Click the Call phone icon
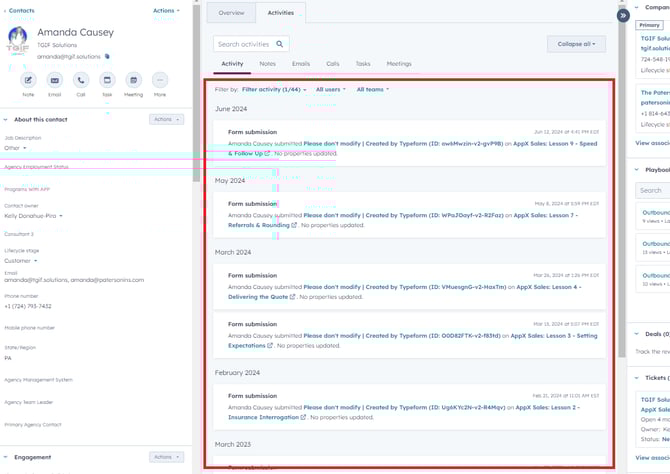 (81, 80)
